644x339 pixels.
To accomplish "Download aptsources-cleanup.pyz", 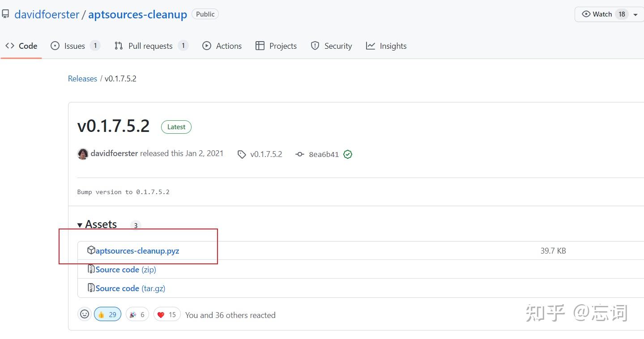I will 137,251.
